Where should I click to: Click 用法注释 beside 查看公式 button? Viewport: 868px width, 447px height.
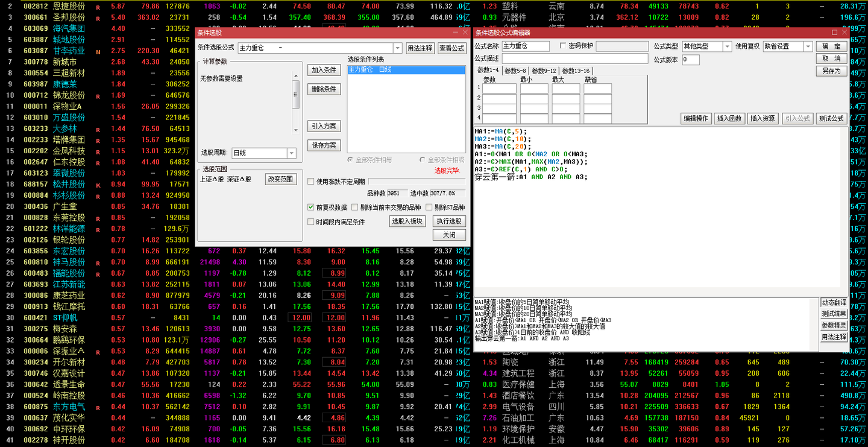coord(420,48)
